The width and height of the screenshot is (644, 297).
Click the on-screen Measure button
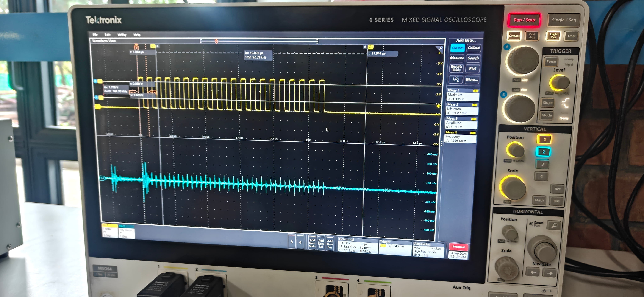point(457,58)
